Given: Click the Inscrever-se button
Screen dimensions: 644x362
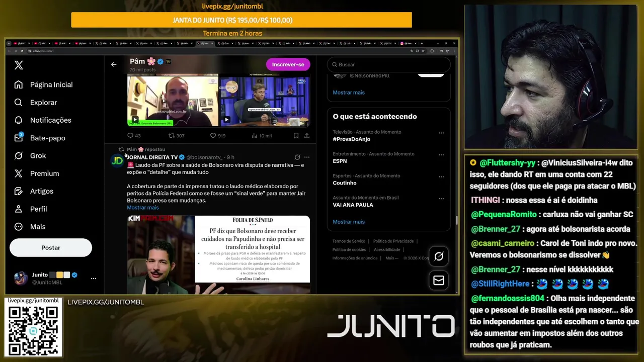Looking at the screenshot, I should (x=288, y=64).
